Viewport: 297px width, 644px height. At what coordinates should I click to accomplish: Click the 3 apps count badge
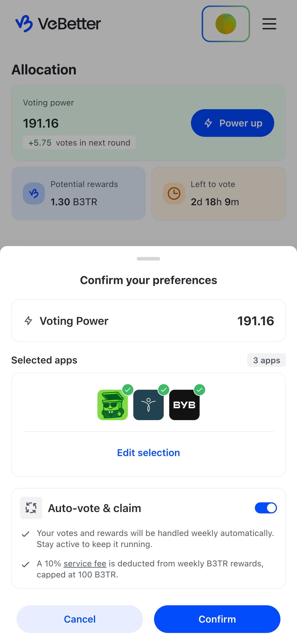click(266, 360)
